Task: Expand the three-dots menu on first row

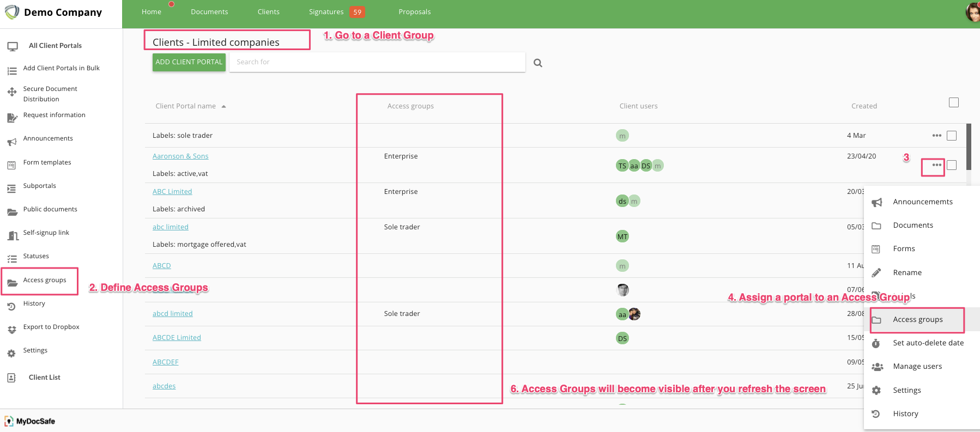Action: click(936, 136)
